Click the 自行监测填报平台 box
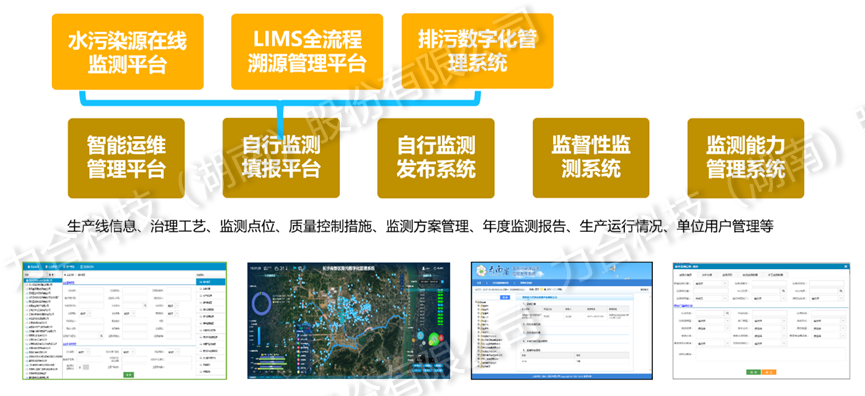 (281, 158)
